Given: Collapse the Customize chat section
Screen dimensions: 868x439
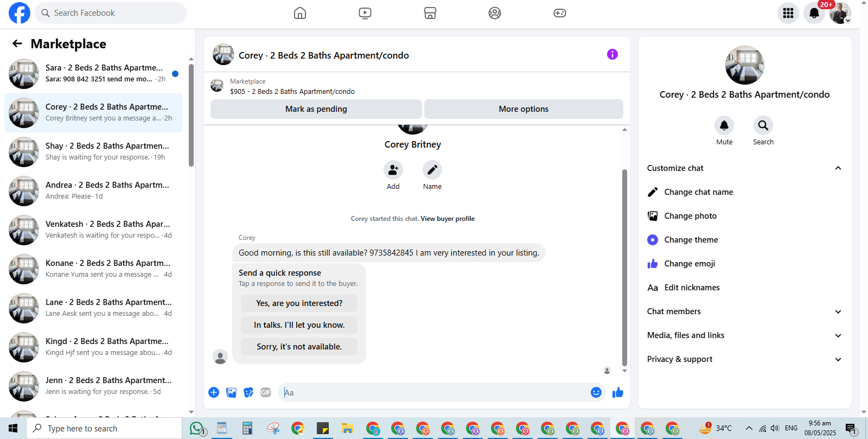Looking at the screenshot, I should 744,168.
